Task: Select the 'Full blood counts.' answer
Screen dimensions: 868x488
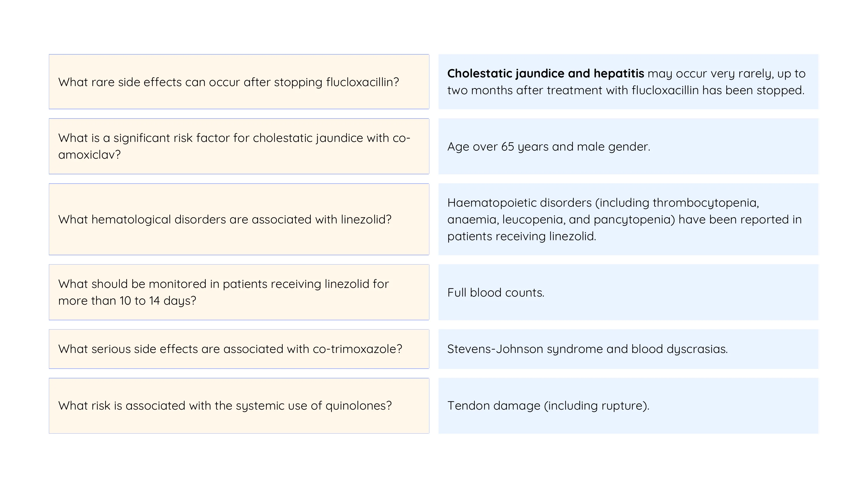Action: coord(496,293)
